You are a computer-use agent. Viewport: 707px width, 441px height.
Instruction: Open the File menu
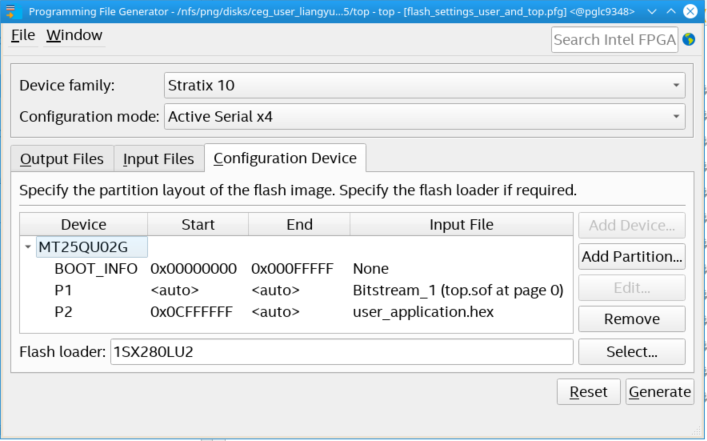tap(23, 35)
